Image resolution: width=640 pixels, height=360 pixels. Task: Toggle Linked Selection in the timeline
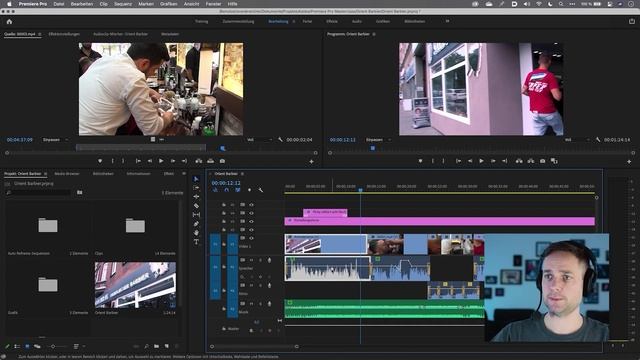(x=238, y=190)
